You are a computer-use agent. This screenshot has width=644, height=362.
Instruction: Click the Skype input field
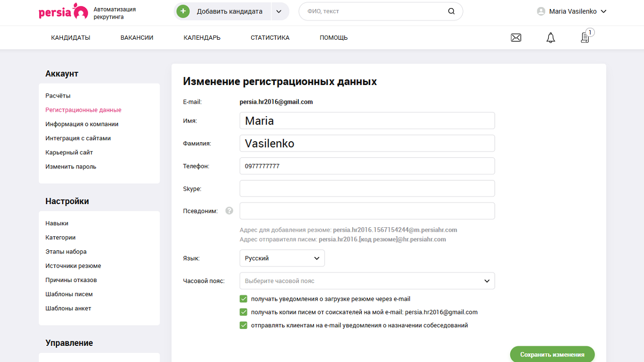pos(367,188)
